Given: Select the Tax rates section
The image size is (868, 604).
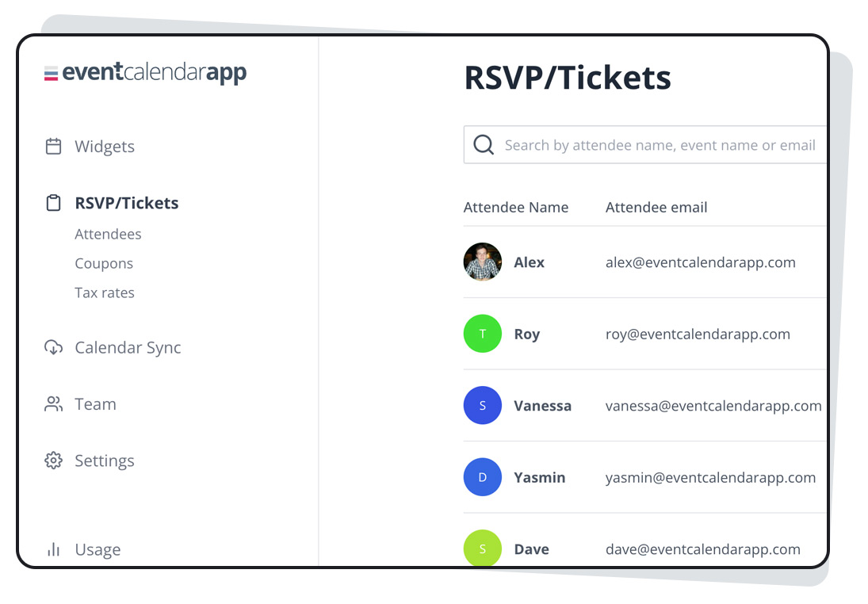Looking at the screenshot, I should point(105,292).
